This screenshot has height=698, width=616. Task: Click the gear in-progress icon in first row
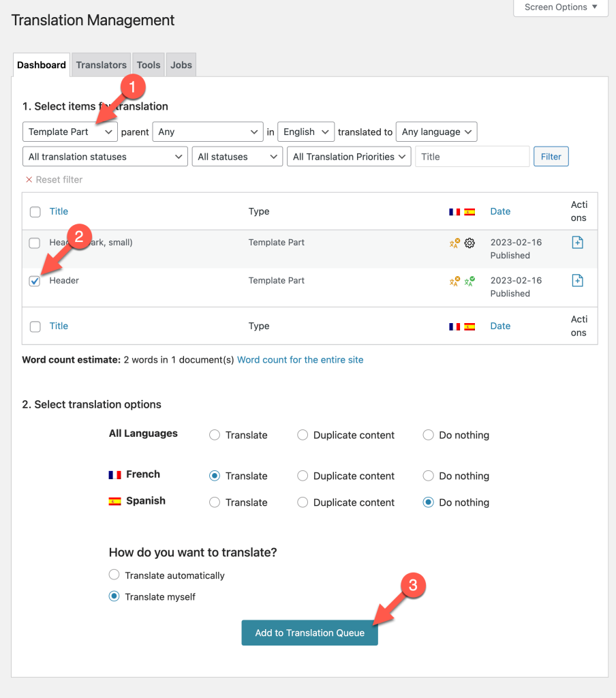tap(469, 243)
